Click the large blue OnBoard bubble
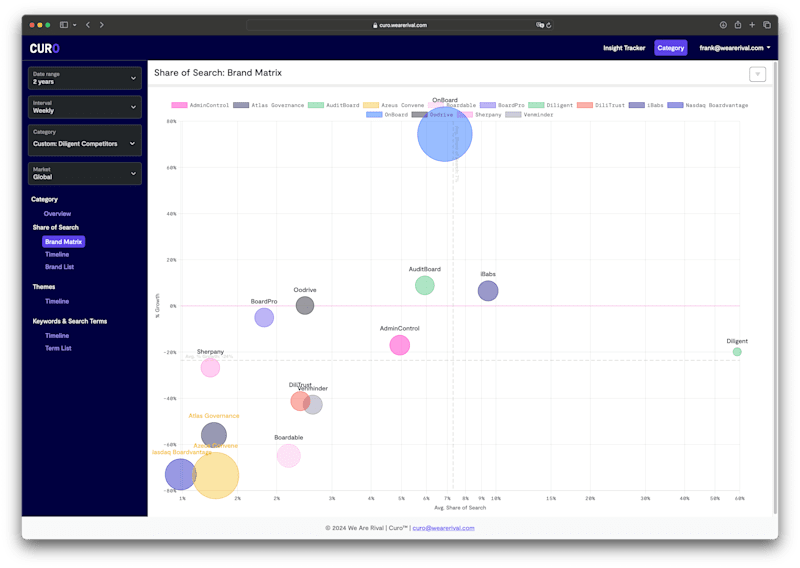Screen dimensions: 800x568 click(445, 134)
